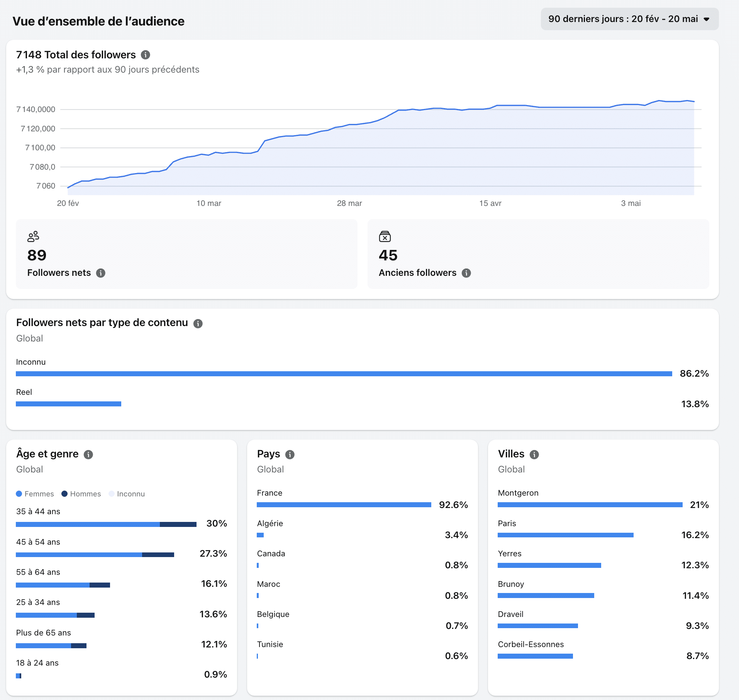Click the France country bar
The image size is (739, 700).
344,505
